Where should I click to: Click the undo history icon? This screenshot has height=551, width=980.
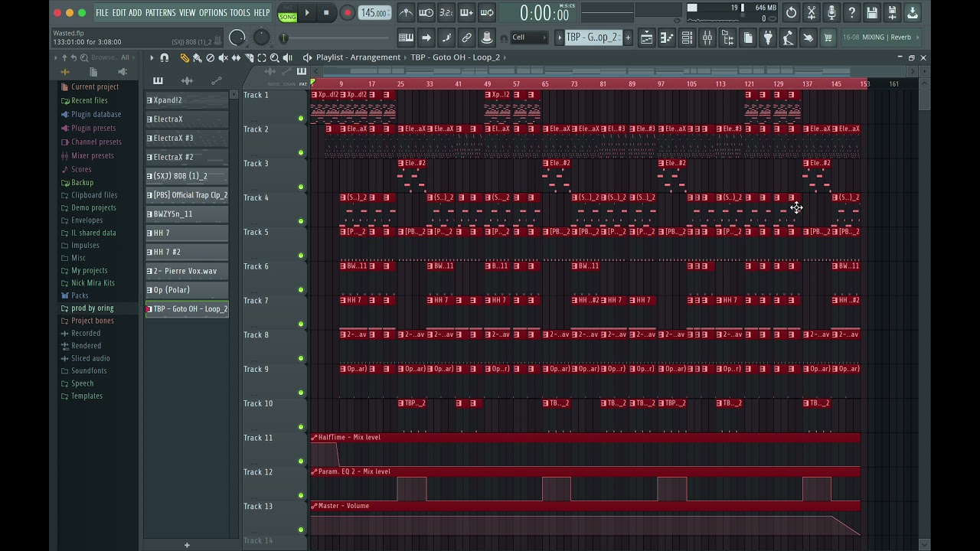[791, 12]
